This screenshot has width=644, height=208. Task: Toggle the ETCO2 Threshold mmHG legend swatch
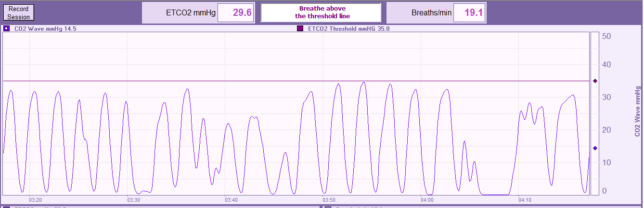pos(300,29)
